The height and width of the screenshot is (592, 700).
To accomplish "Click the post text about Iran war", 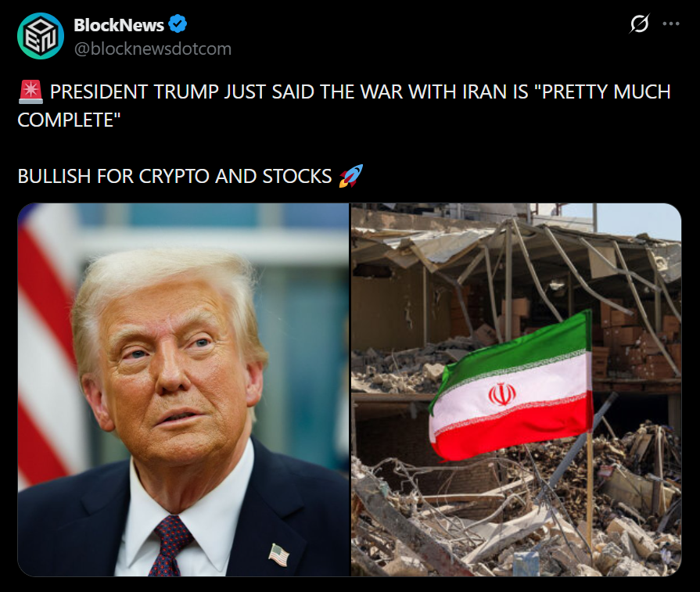I will click(344, 106).
